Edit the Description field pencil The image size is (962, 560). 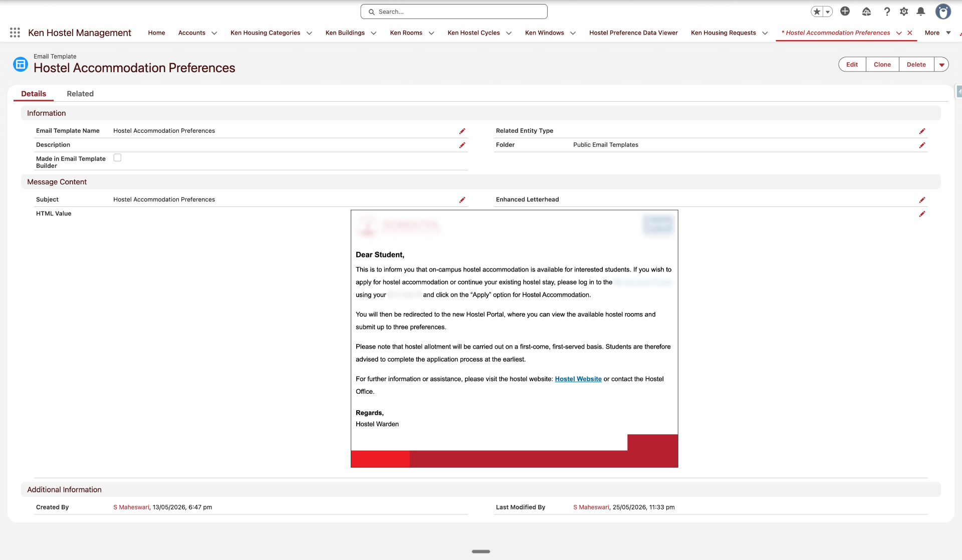pyautogui.click(x=462, y=145)
